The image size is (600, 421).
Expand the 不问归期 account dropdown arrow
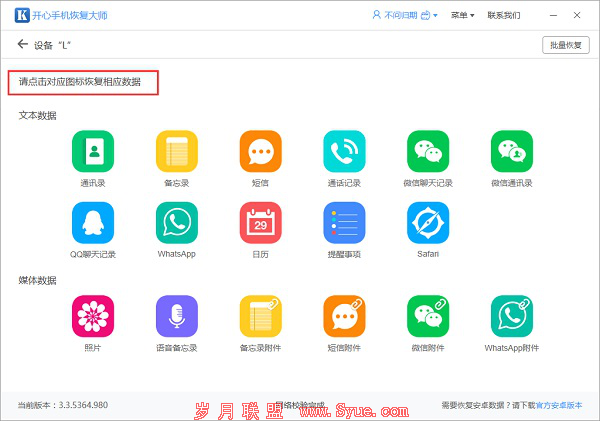[435, 16]
